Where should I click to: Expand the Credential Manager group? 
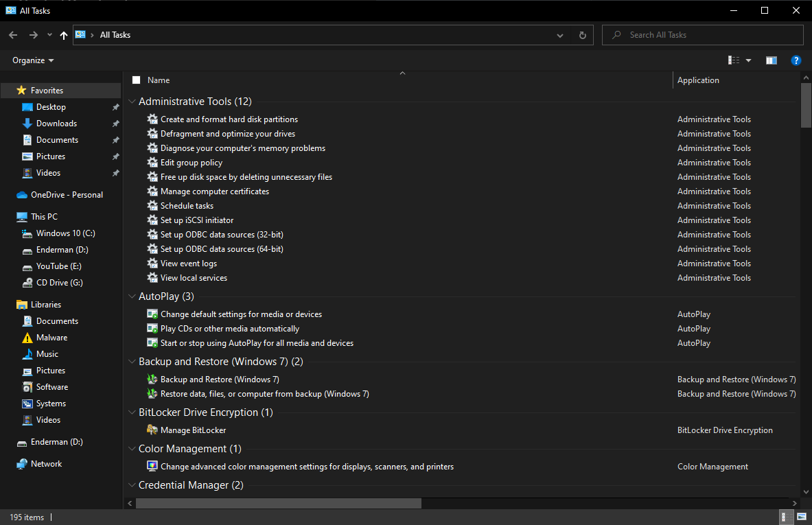click(132, 485)
